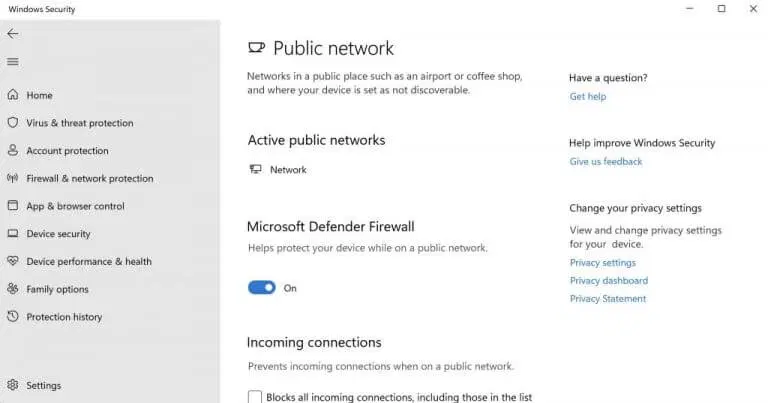Screen dimensions: 768x403
Task: Click the App & browser control window icon
Action: coord(13,205)
